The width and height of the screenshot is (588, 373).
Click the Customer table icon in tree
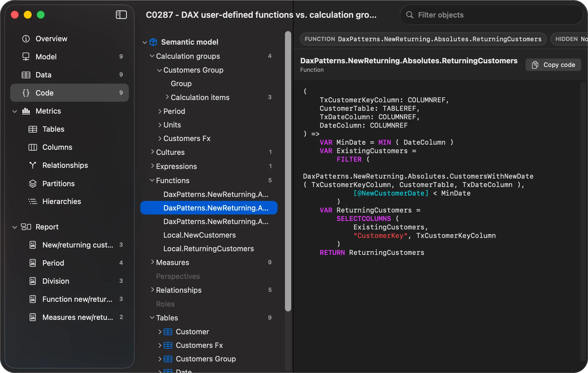click(168, 332)
